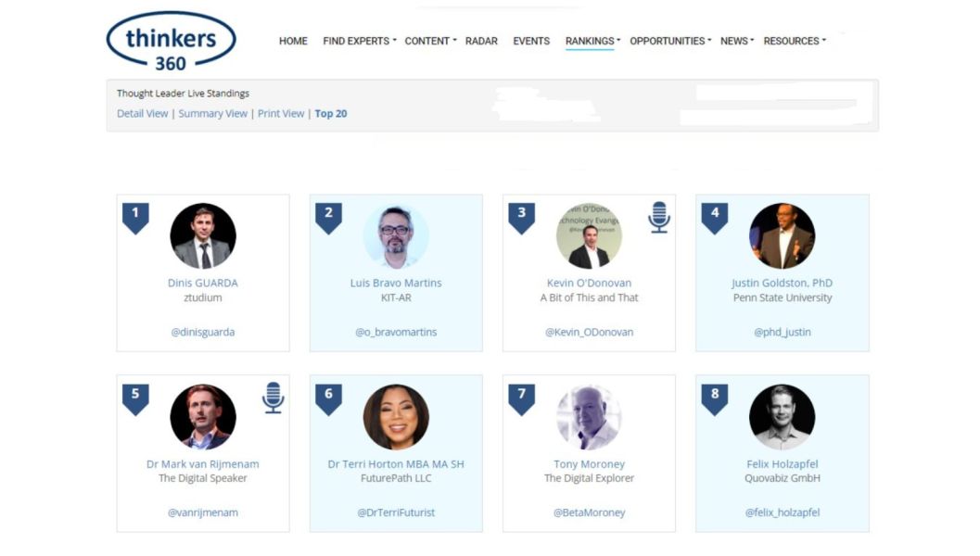Viewport: 980px width, 556px height.
Task: Select the Top 20 view
Action: click(331, 113)
